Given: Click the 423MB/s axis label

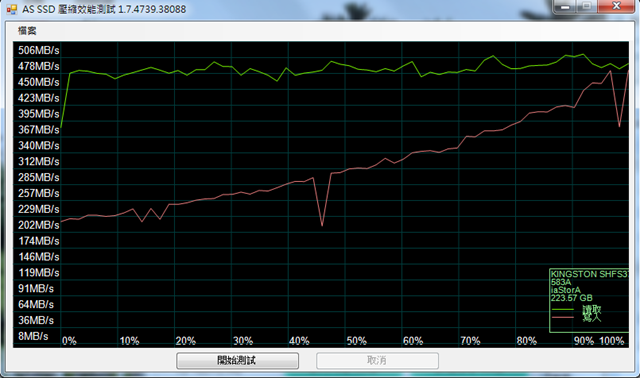Looking at the screenshot, I should pyautogui.click(x=39, y=98).
